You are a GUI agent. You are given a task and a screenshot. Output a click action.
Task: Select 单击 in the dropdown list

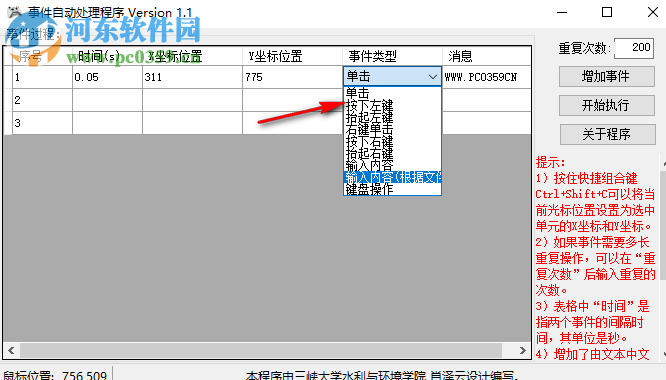click(x=392, y=93)
